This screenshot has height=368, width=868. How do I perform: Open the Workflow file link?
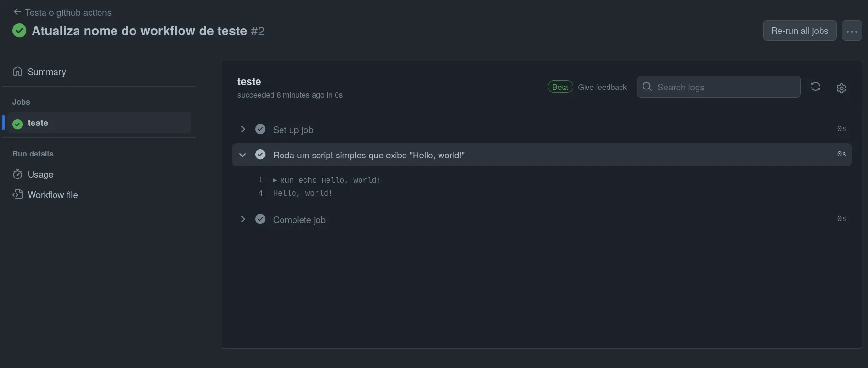point(53,195)
